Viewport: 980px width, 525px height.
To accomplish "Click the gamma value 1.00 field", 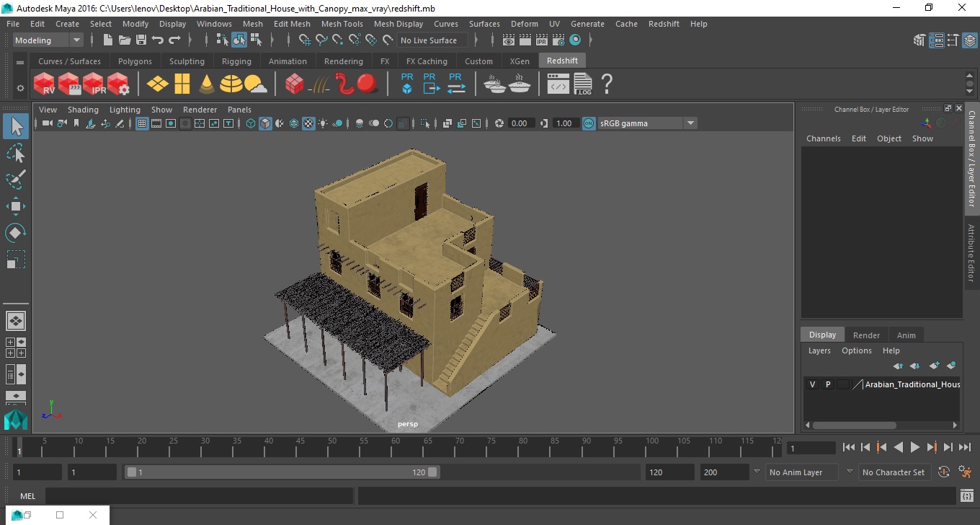I will click(564, 123).
